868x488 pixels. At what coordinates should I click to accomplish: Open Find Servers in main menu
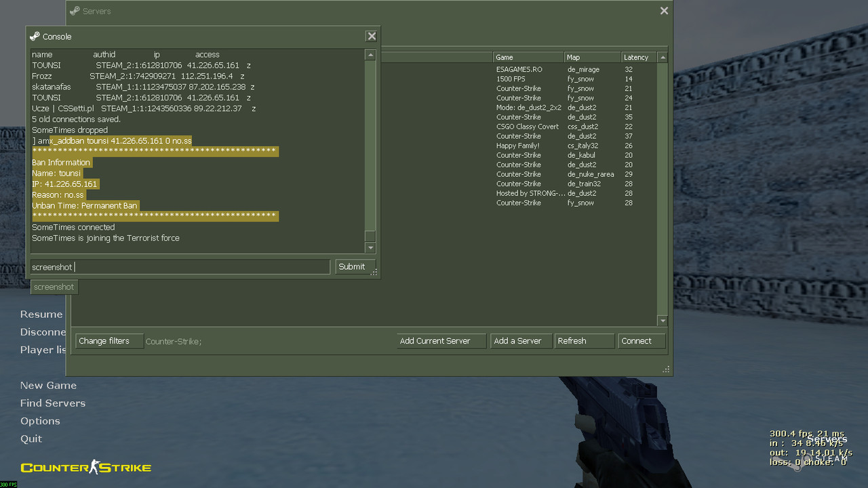click(x=53, y=403)
